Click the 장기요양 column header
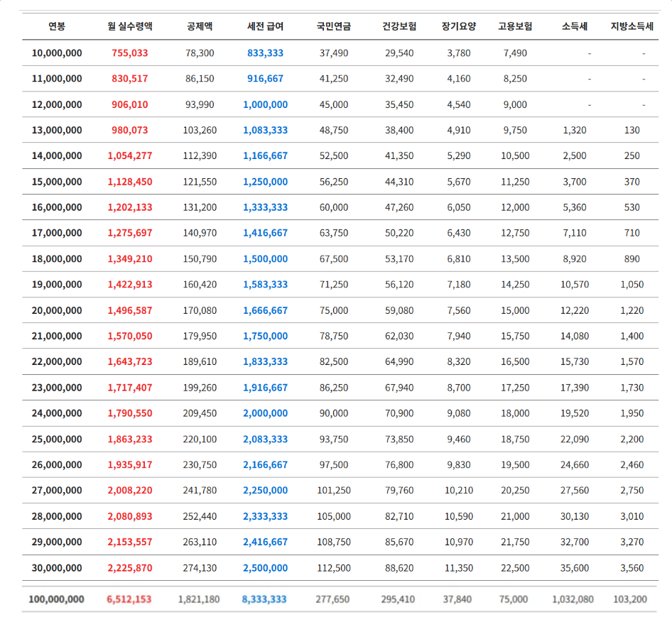The height and width of the screenshot is (622, 672). pyautogui.click(x=459, y=26)
